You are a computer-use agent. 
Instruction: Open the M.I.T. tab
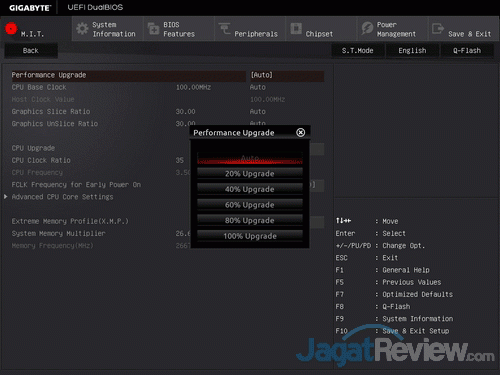click(x=36, y=29)
